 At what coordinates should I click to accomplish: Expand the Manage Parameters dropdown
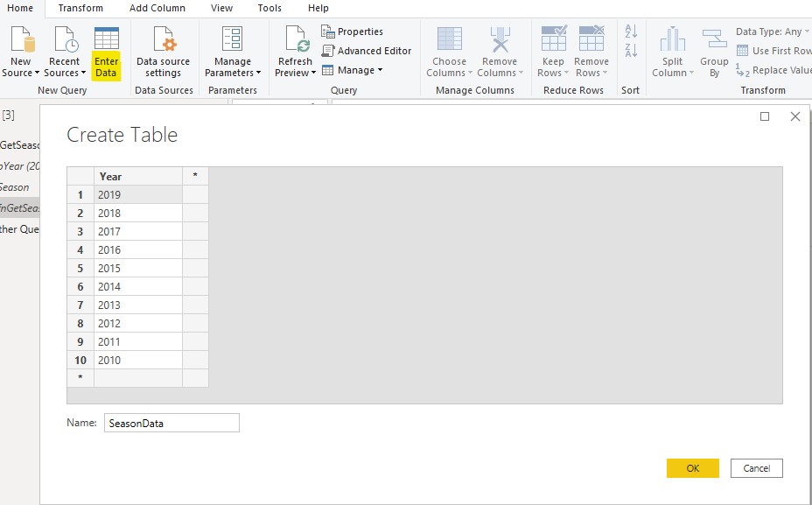[x=233, y=73]
